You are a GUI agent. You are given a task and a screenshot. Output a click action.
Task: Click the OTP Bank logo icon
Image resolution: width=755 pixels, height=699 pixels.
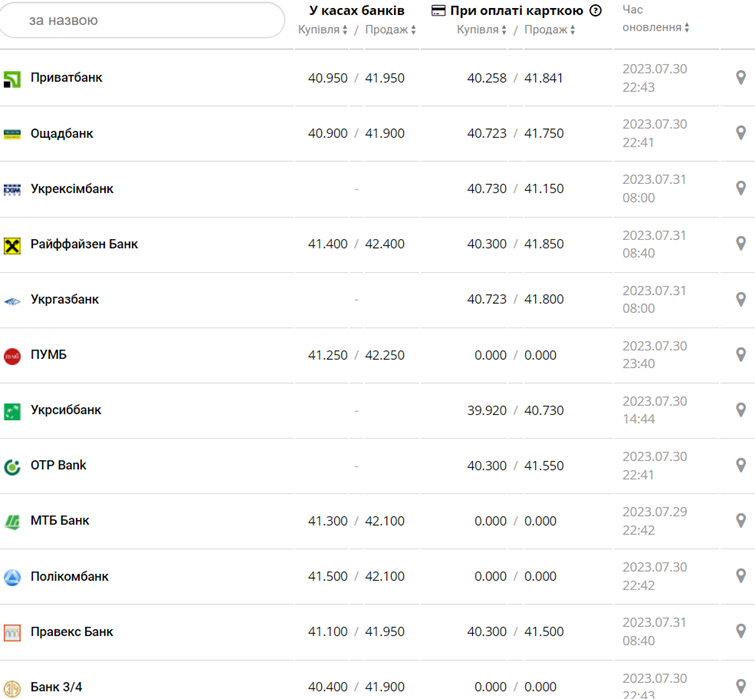click(12, 467)
